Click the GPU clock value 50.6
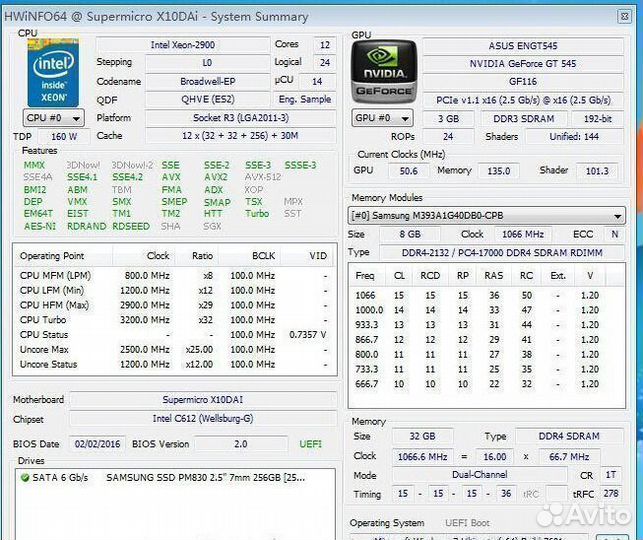The image size is (643, 540). point(408,171)
